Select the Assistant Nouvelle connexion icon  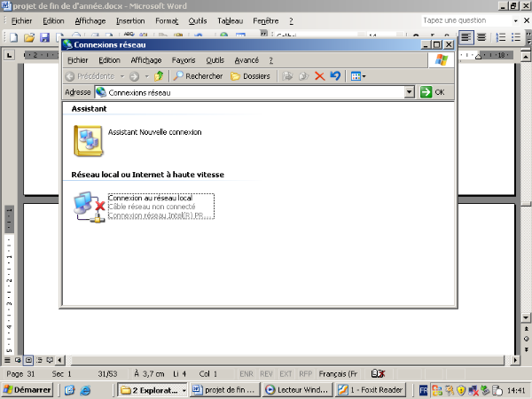tap(88, 140)
